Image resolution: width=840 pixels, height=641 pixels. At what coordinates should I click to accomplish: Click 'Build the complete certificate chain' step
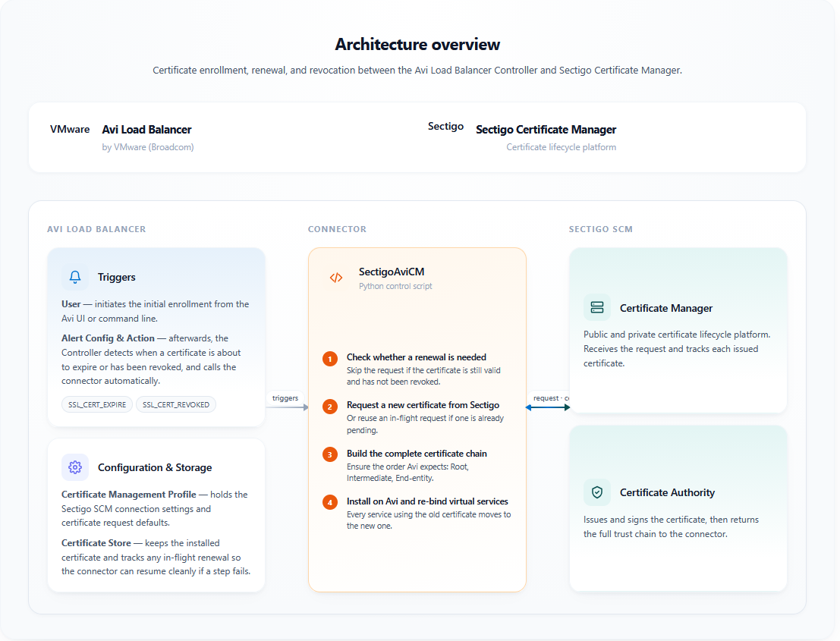coord(417,454)
